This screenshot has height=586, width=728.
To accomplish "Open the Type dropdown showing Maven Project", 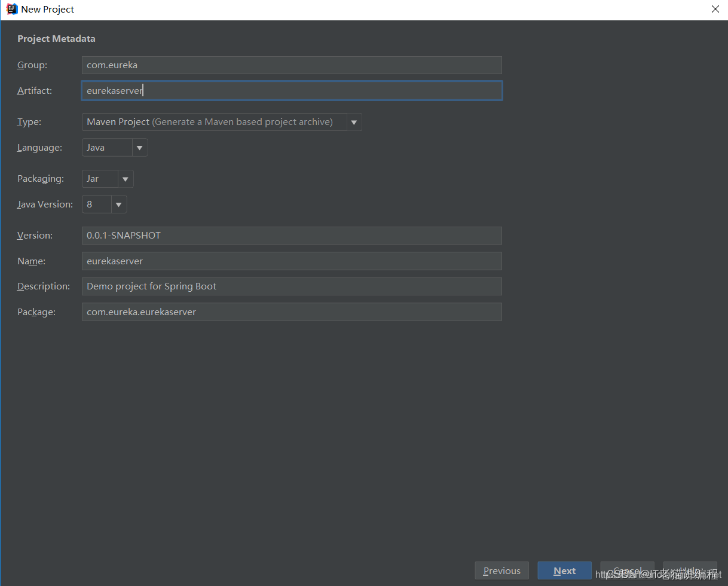I will coord(222,122).
